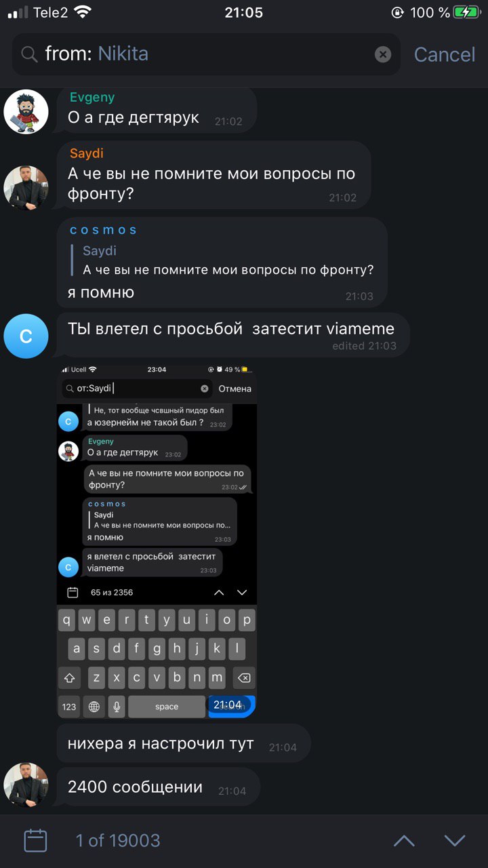The image size is (488, 868).
Task: Tap the battery indicator in status bar
Action: pyautogui.click(x=466, y=12)
